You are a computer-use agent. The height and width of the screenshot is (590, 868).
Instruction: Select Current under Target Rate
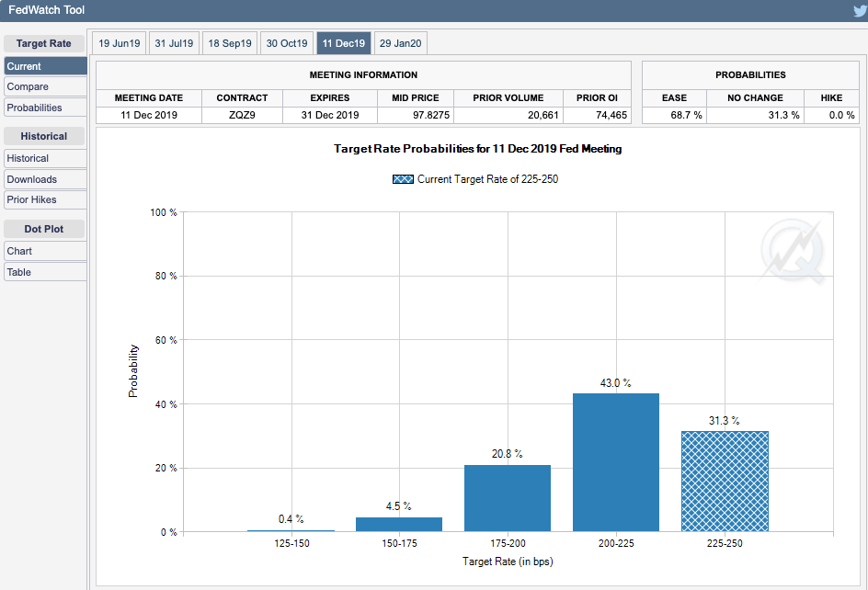45,66
